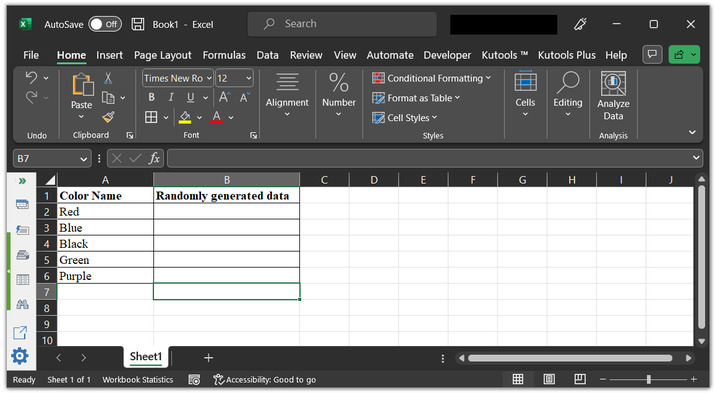Add a new sheet with plus button
The width and height of the screenshot is (715, 393).
pyautogui.click(x=208, y=358)
